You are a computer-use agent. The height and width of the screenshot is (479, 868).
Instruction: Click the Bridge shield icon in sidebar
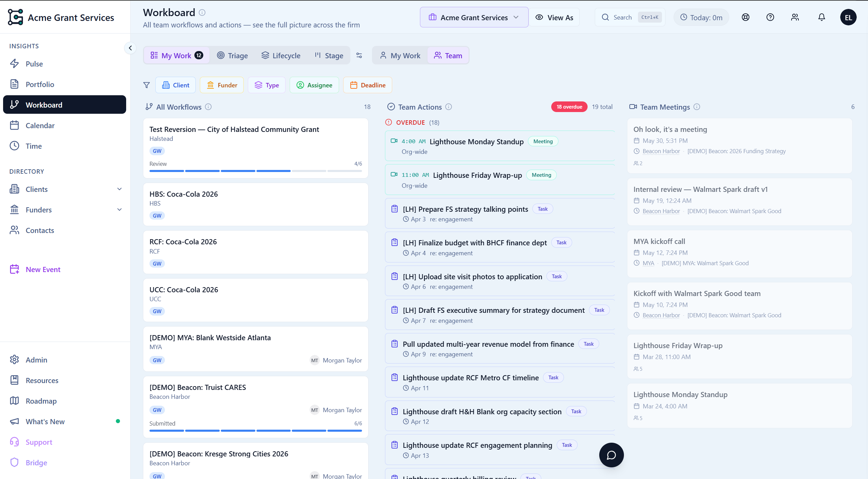point(14,463)
